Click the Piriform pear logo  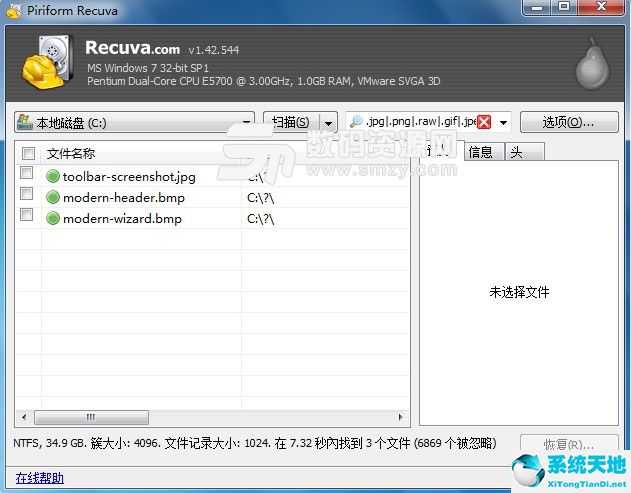[592, 63]
